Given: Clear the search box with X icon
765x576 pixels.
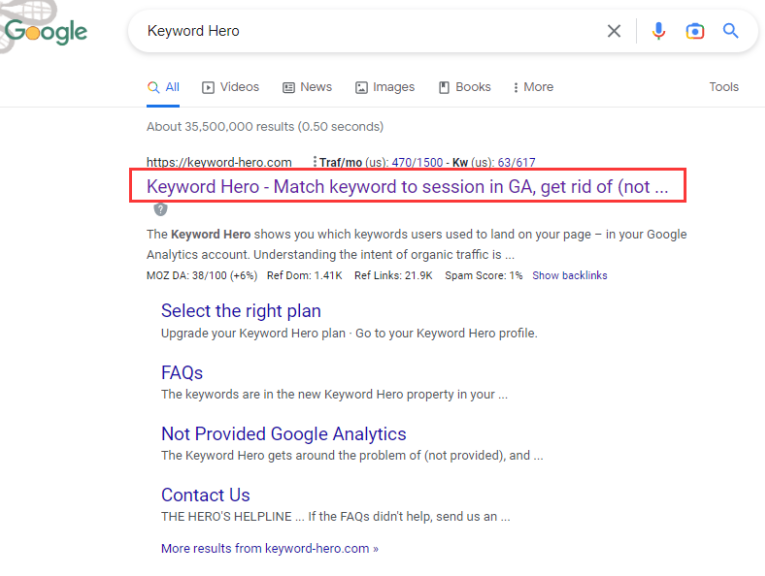Looking at the screenshot, I should [x=614, y=31].
